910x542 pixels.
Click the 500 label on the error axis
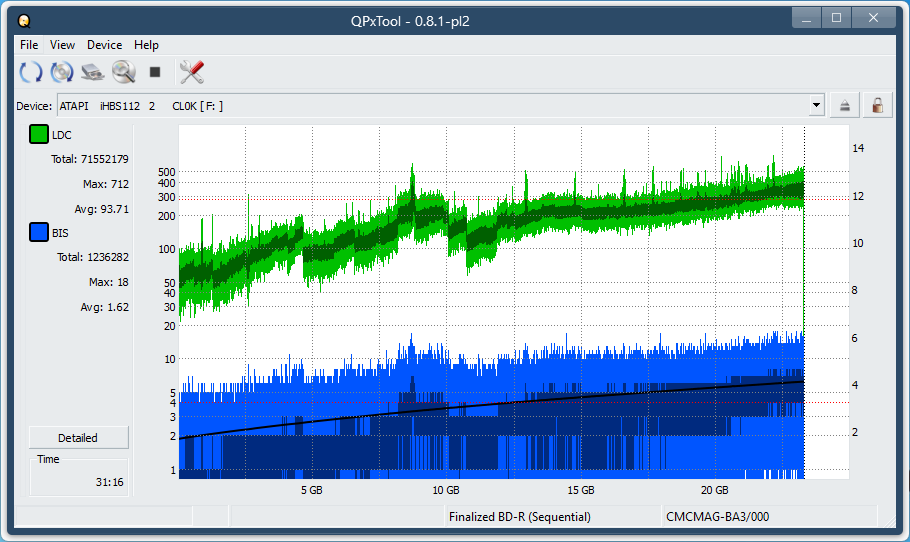167,172
